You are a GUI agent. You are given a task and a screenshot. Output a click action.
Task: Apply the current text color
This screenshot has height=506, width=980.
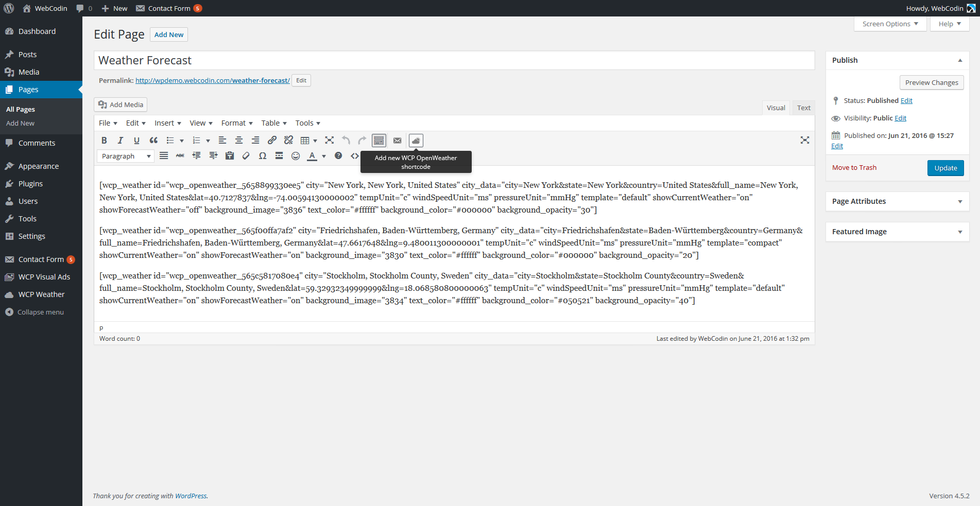(312, 156)
